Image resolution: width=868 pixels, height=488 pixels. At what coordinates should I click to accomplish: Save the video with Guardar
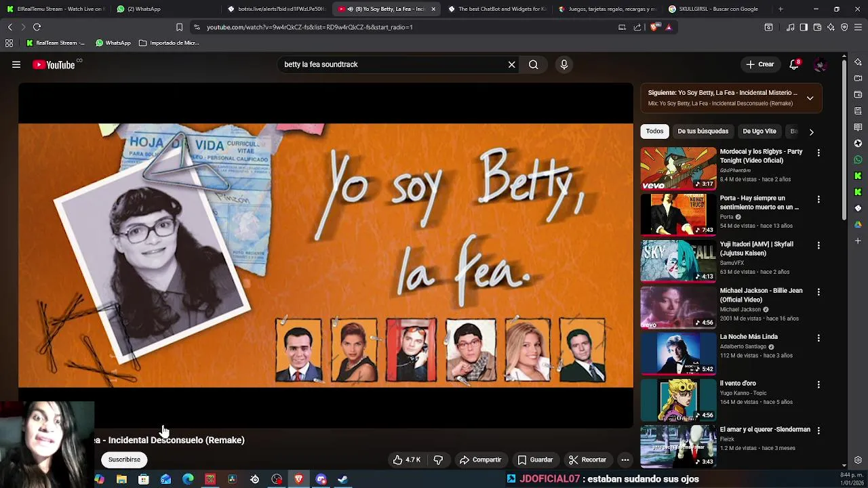[535, 460]
